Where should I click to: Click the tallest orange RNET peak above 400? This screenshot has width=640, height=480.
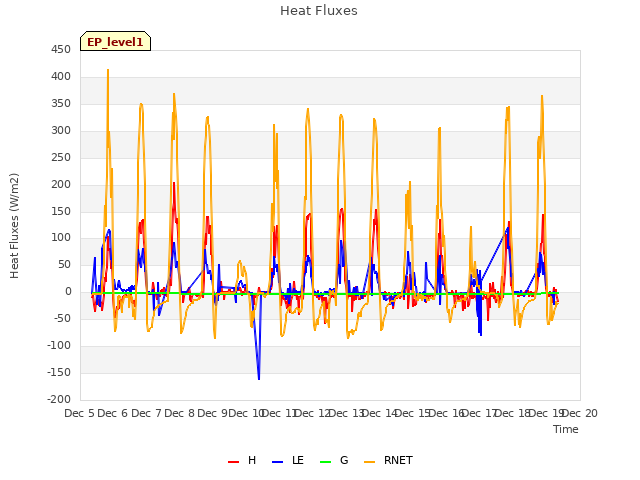(x=108, y=70)
